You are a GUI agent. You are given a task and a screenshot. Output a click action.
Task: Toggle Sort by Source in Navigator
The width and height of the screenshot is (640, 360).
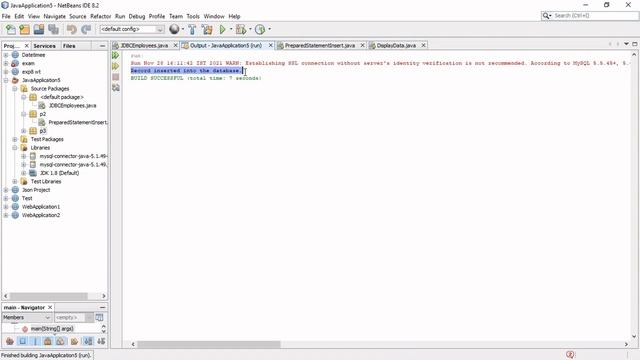101,341
